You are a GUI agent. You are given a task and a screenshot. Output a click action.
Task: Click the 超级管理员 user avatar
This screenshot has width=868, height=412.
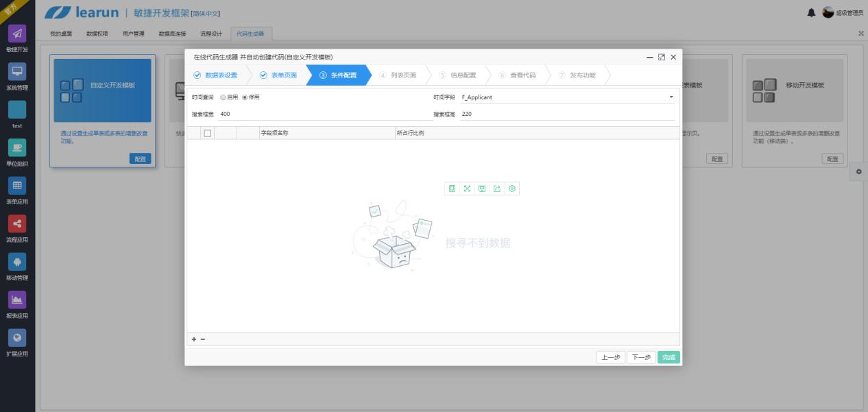pyautogui.click(x=828, y=13)
